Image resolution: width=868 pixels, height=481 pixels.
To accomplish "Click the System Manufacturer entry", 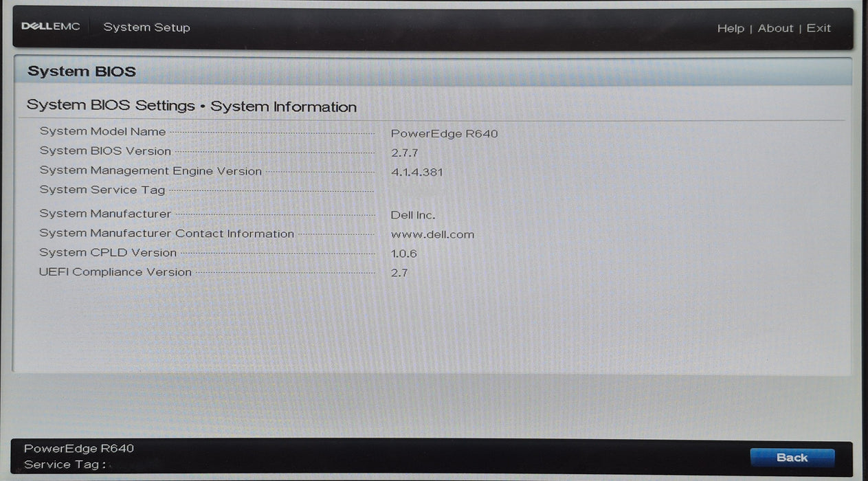I will (x=104, y=214).
